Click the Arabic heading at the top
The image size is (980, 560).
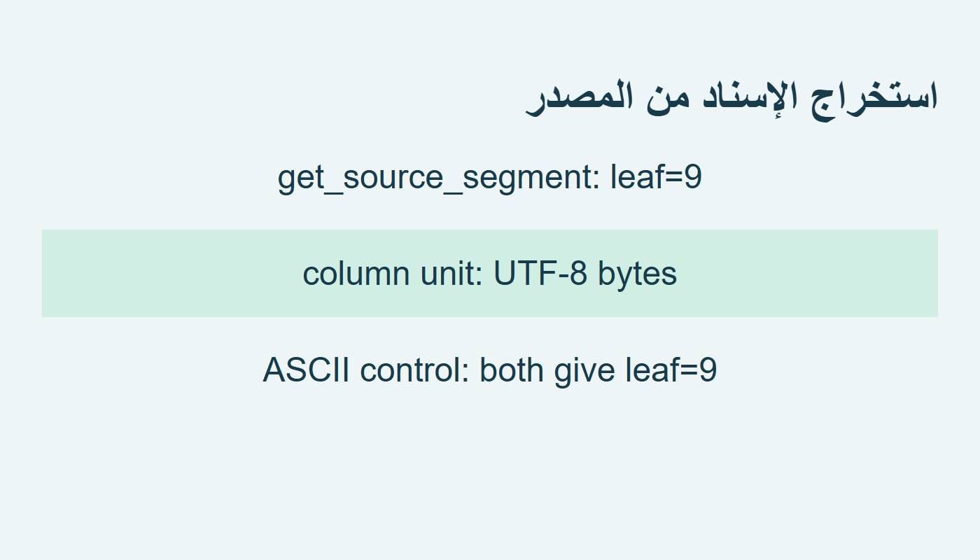pos(731,98)
